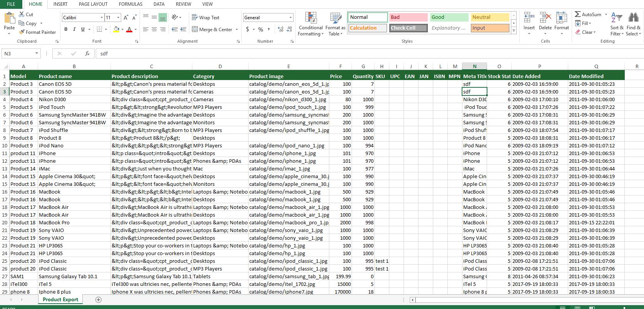Open the Merge & Center dropdown arrow
This screenshot has height=309, width=644.
point(237,29)
